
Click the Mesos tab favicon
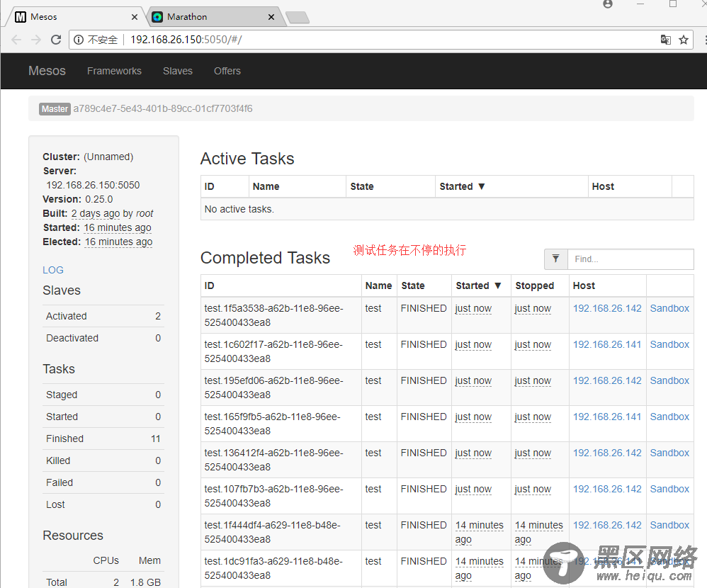coord(21,17)
